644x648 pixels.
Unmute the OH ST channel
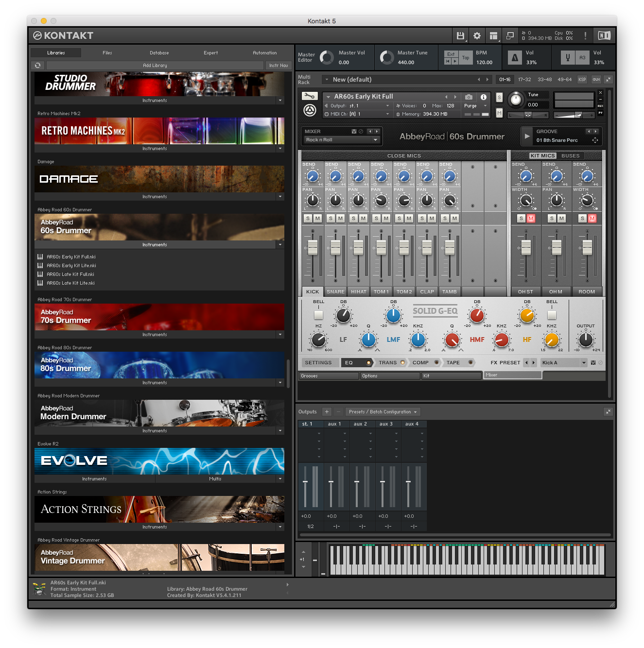tap(531, 219)
